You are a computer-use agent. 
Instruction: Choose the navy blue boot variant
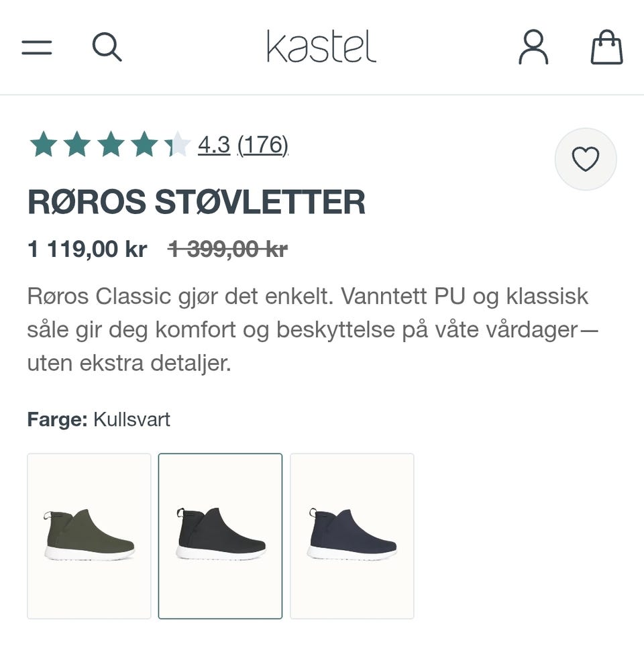pos(352,536)
